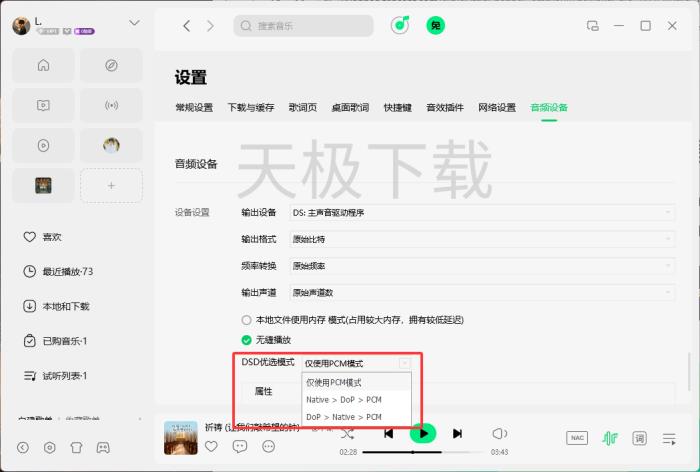Select 'Native > DoP > PCM' option

click(x=343, y=399)
